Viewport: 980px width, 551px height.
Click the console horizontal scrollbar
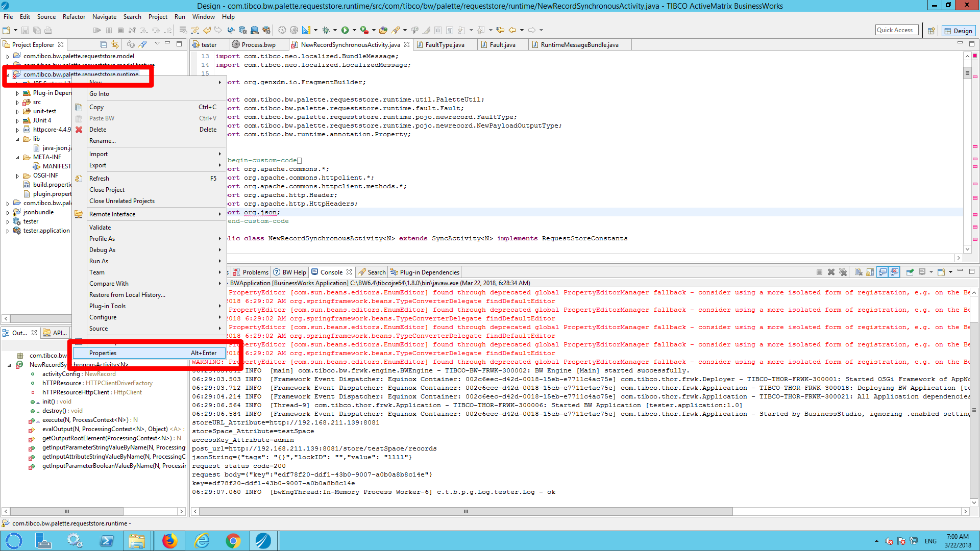tap(465, 511)
